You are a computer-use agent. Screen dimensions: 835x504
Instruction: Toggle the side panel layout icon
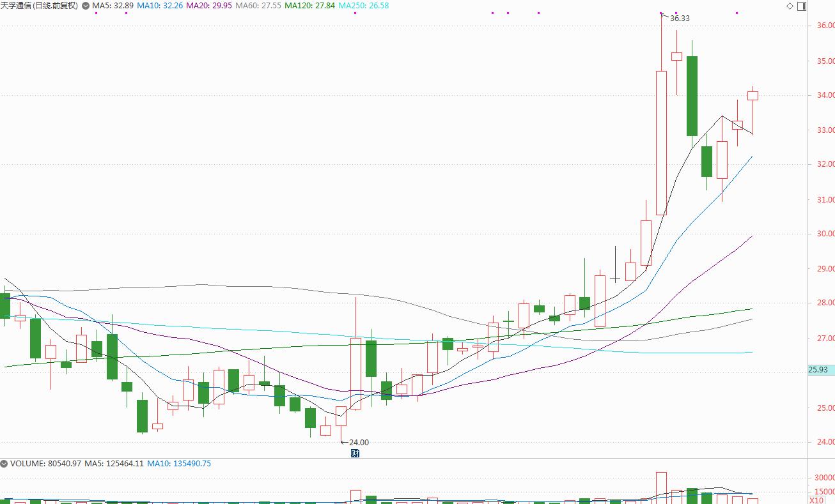tap(802, 6)
